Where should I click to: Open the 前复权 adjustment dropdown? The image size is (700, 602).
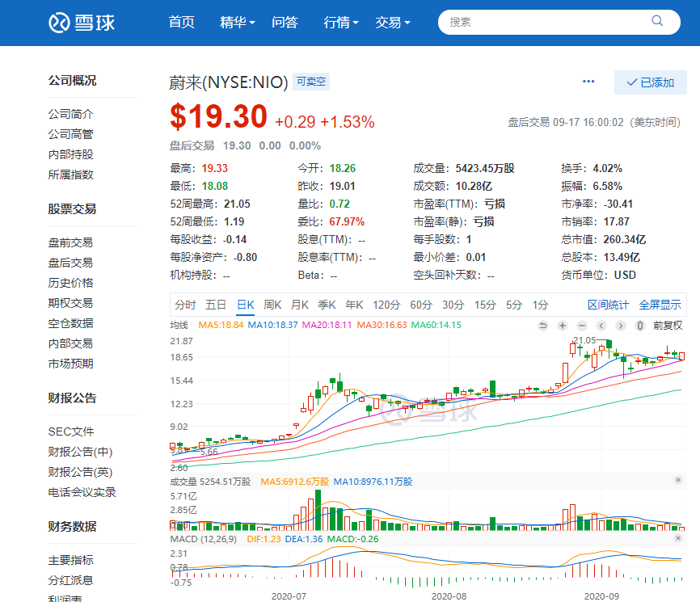point(668,326)
